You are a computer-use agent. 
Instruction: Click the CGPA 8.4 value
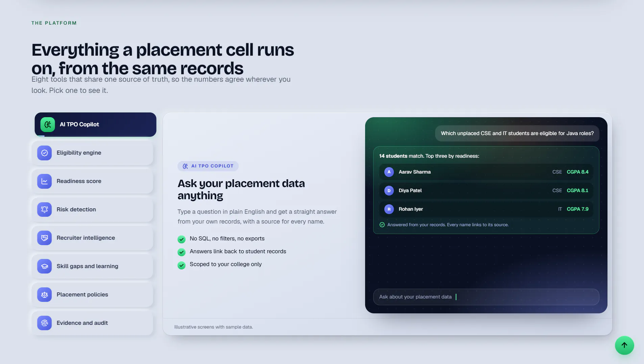577,172
